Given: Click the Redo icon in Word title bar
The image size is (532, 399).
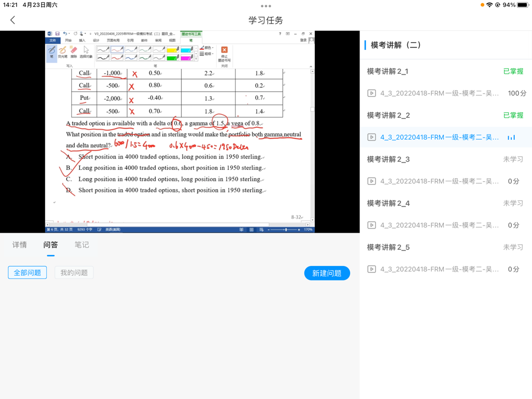Looking at the screenshot, I should (75, 34).
